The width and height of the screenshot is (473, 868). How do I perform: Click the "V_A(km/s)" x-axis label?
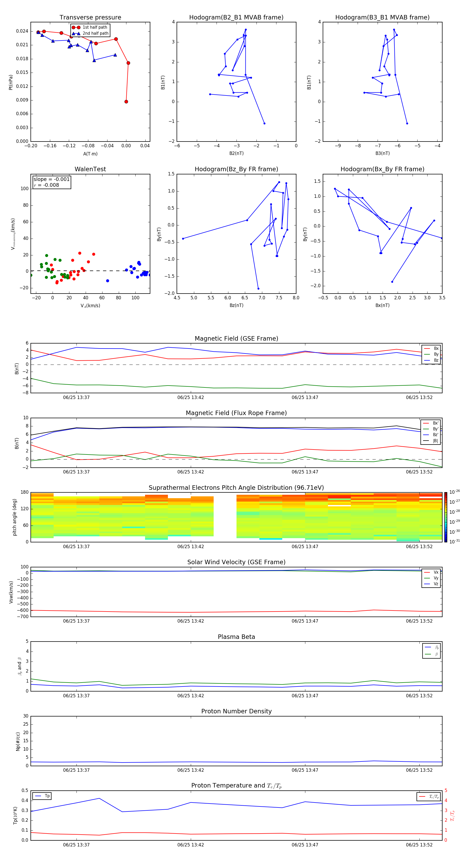(90, 306)
